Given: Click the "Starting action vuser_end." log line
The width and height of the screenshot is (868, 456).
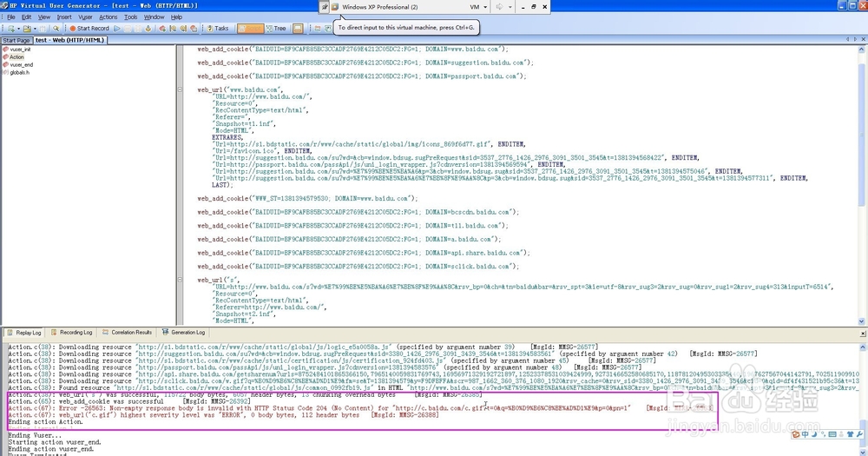Looking at the screenshot, I should pos(54,442).
